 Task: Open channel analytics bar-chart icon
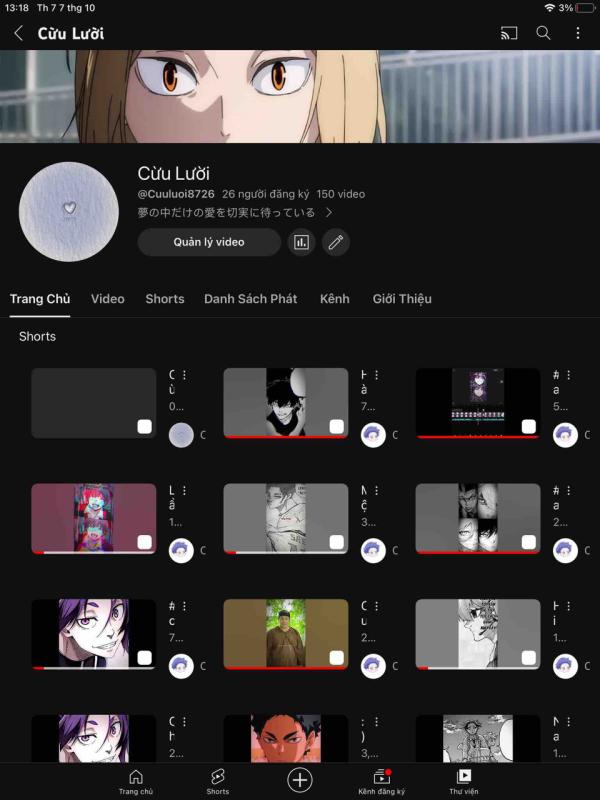tap(301, 242)
